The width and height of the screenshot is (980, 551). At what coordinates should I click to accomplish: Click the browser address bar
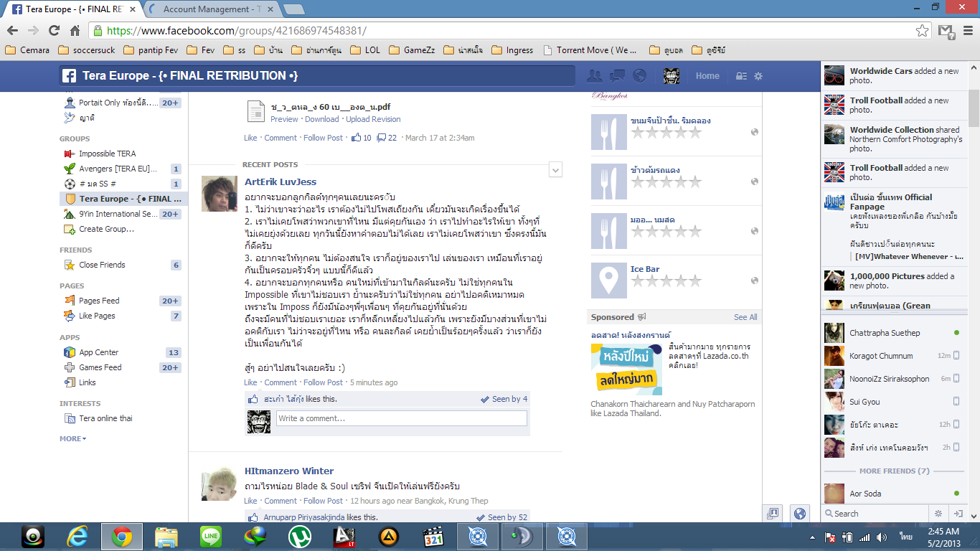point(509,31)
